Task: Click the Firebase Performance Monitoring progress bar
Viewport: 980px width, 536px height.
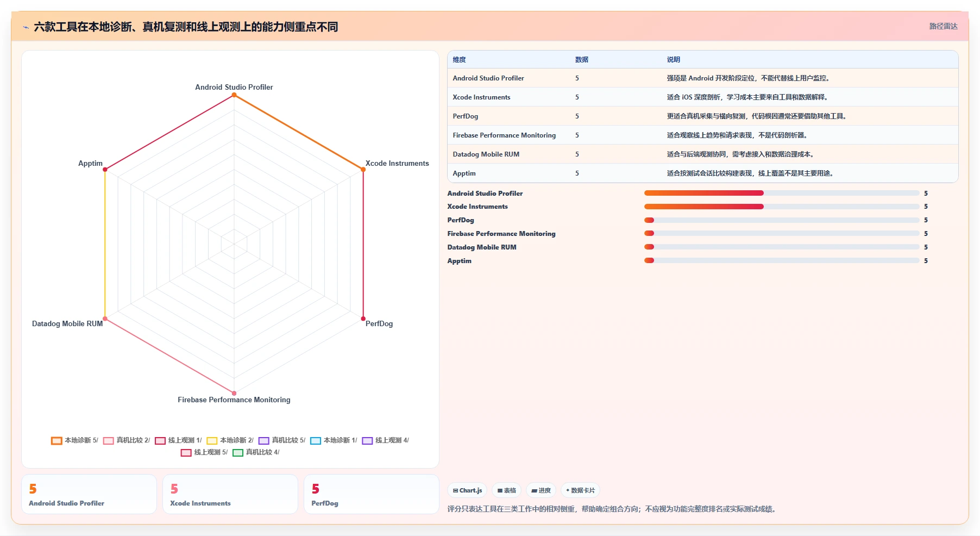Action: pos(782,234)
